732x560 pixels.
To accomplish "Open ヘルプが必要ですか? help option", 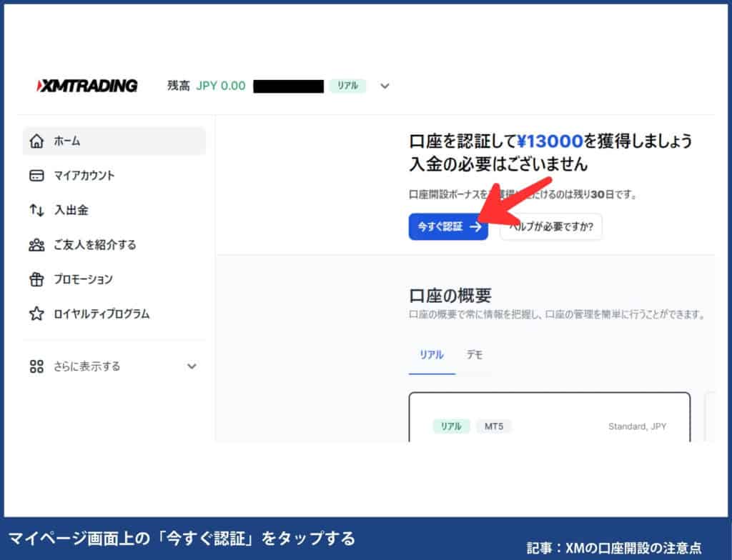I will pyautogui.click(x=550, y=226).
